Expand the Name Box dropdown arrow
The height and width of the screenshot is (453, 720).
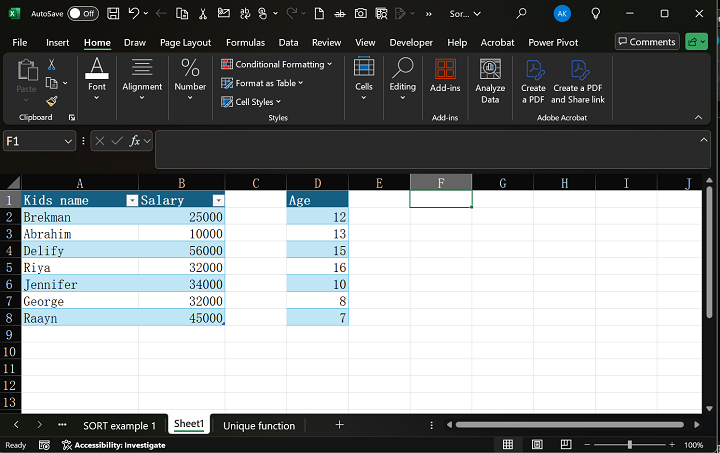point(68,142)
